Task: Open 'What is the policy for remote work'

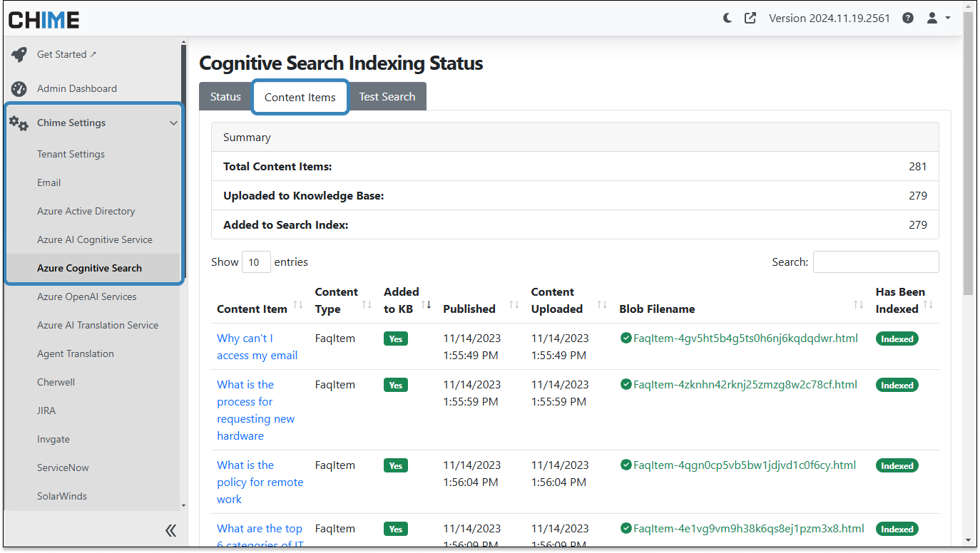Action: 260,482
